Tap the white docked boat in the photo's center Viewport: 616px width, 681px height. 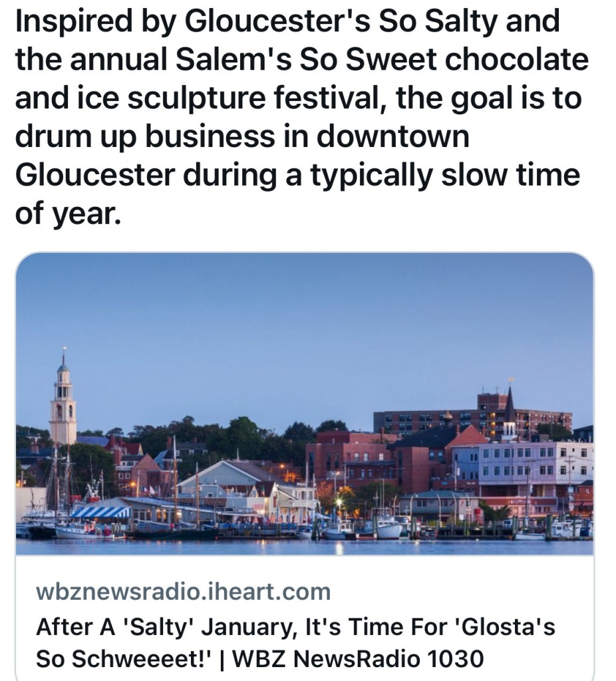(x=388, y=530)
